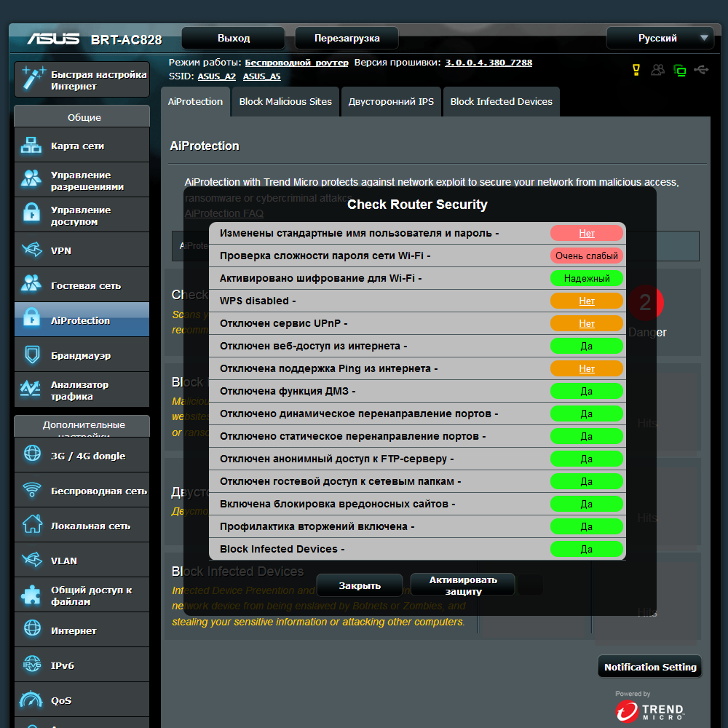Open Notification Setting button
The height and width of the screenshot is (728, 728).
pos(650,667)
